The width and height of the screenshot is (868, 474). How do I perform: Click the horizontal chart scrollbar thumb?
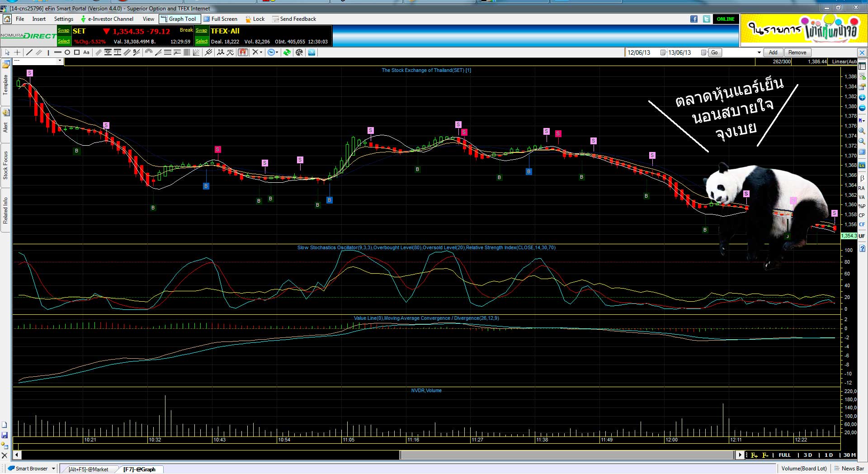pos(565,455)
